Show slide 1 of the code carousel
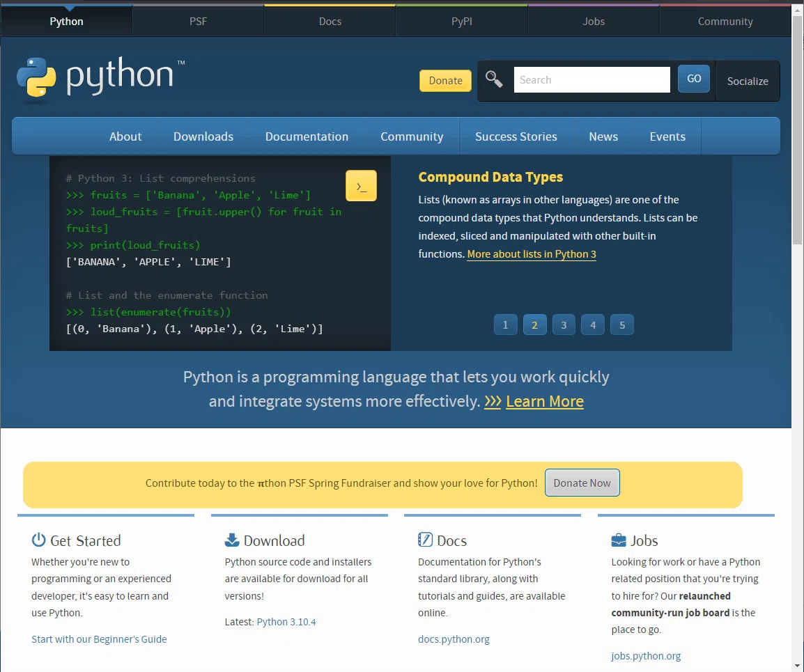 pos(505,325)
